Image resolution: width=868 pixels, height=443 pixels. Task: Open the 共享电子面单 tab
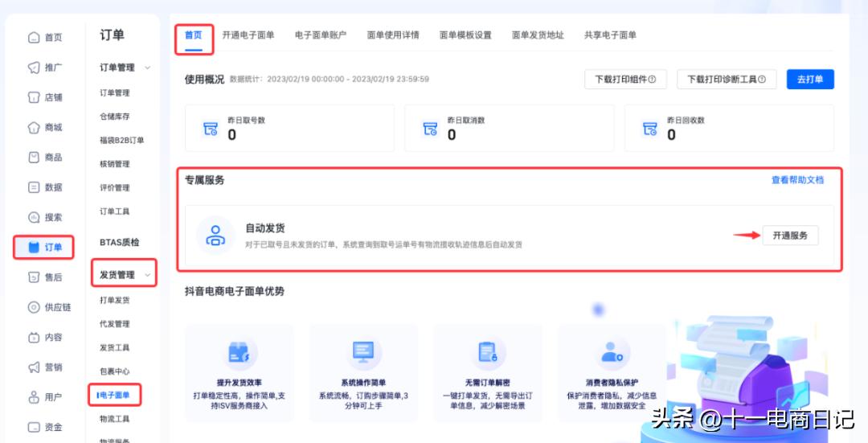click(610, 35)
